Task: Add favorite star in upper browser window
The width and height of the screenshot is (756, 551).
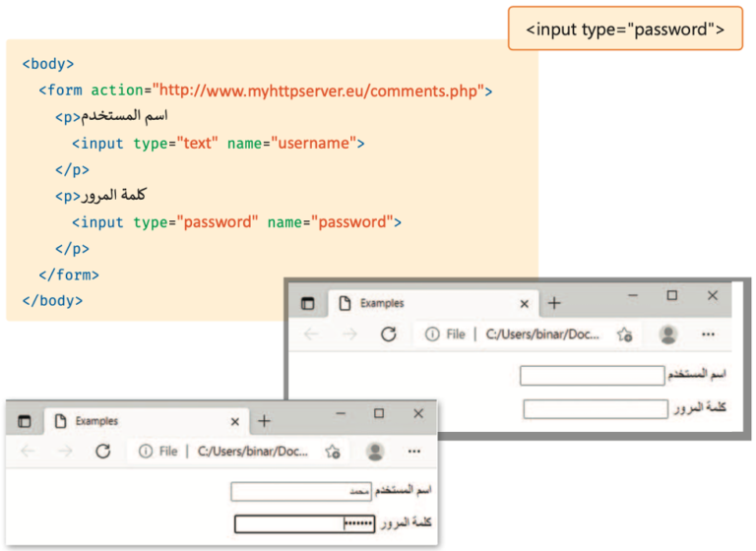Action: pos(624,335)
